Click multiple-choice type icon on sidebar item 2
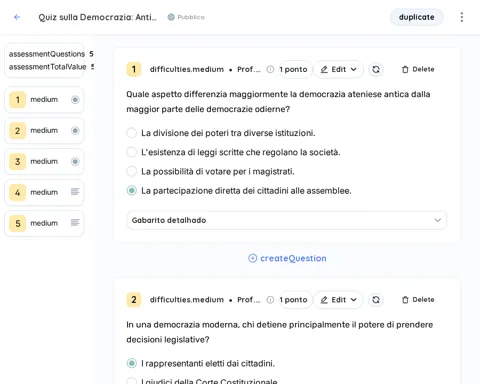Image resolution: width=480 pixels, height=384 pixels. tap(75, 131)
